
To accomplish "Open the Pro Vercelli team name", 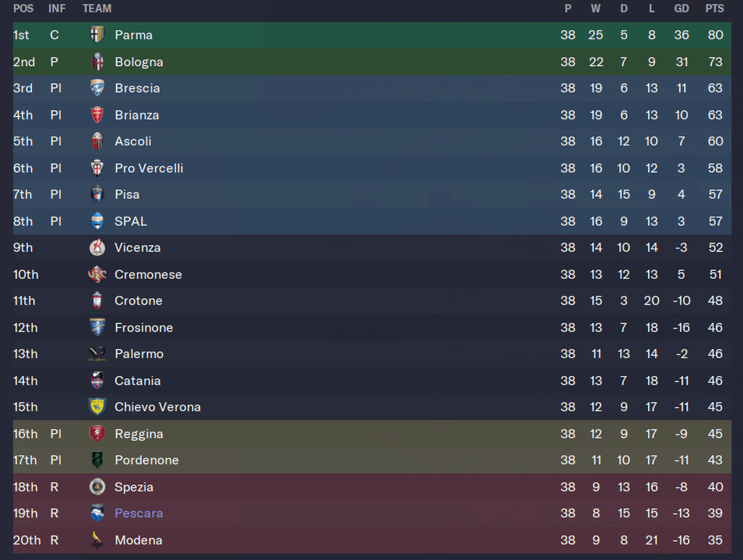I will [x=149, y=168].
